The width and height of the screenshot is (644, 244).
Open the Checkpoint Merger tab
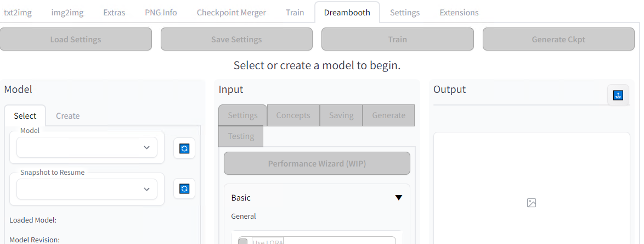(231, 12)
